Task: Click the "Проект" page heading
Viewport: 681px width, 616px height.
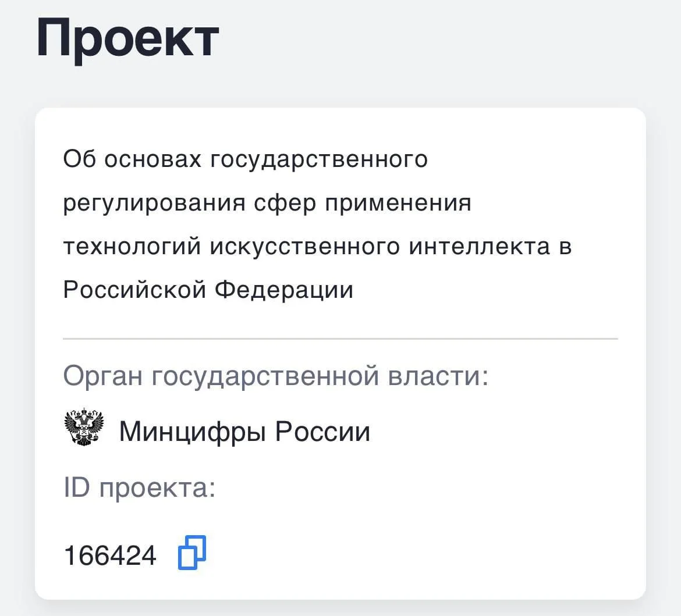Action: [x=127, y=38]
